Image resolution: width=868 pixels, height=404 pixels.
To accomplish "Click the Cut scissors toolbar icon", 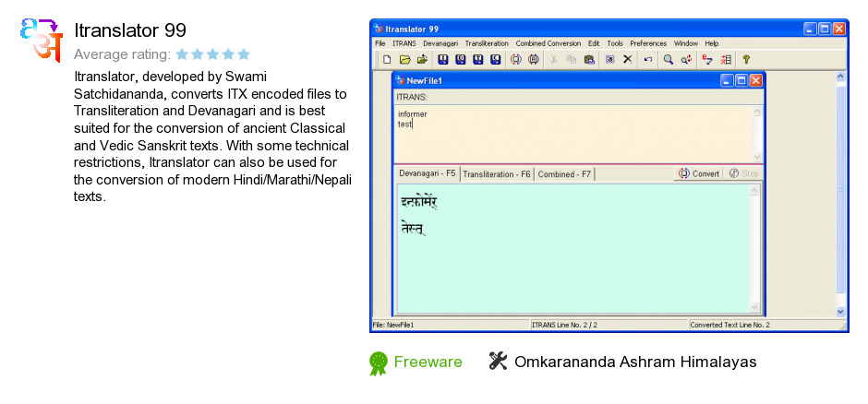I will point(553,59).
